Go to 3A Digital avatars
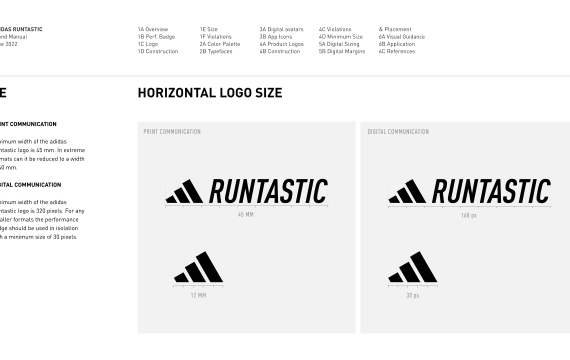Image resolution: width=570 pixels, height=360 pixels. (281, 29)
